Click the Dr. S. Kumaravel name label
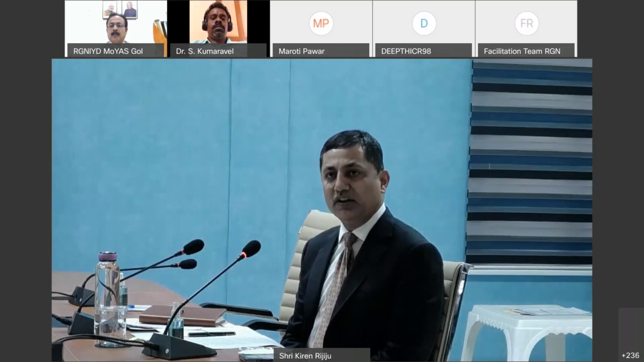The width and height of the screenshot is (644, 362). point(218,51)
